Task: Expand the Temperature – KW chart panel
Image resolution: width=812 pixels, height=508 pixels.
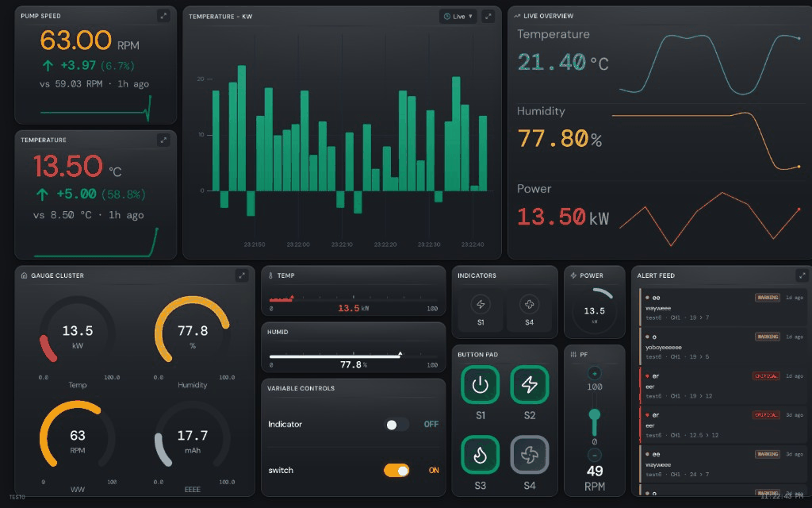Action: 488,17
